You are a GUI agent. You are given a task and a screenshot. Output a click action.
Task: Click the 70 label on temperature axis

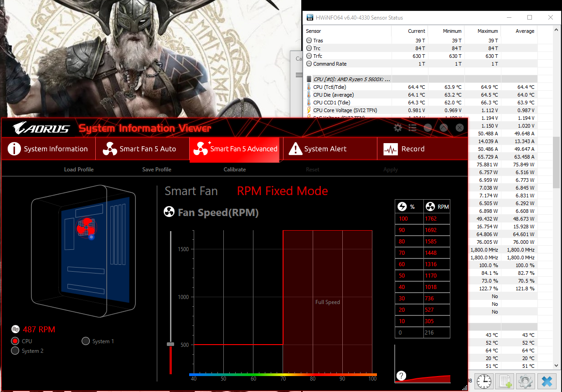283,379
